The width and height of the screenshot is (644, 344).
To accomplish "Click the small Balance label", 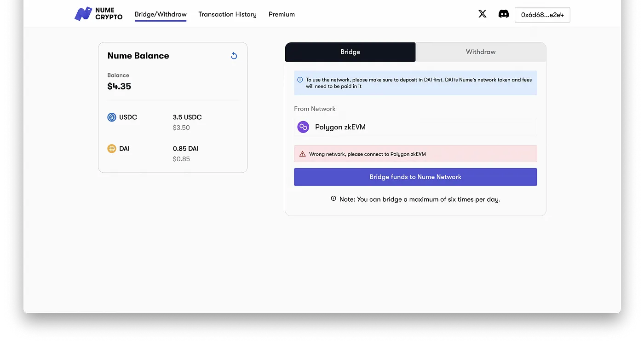I will coord(118,75).
